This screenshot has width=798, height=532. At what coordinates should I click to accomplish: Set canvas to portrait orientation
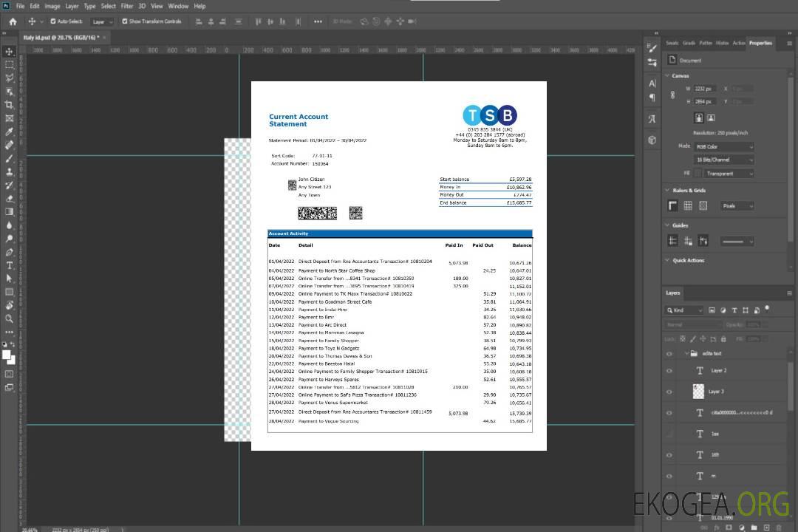[x=699, y=118]
